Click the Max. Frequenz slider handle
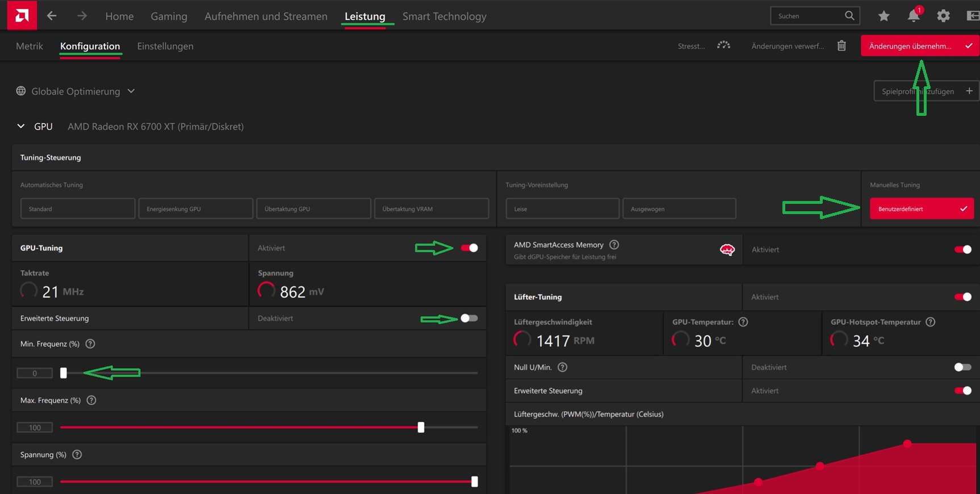 pos(421,427)
